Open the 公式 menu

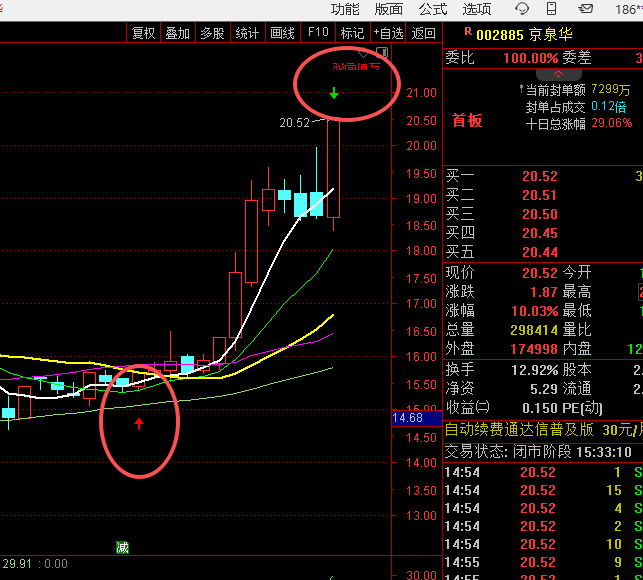tap(433, 9)
